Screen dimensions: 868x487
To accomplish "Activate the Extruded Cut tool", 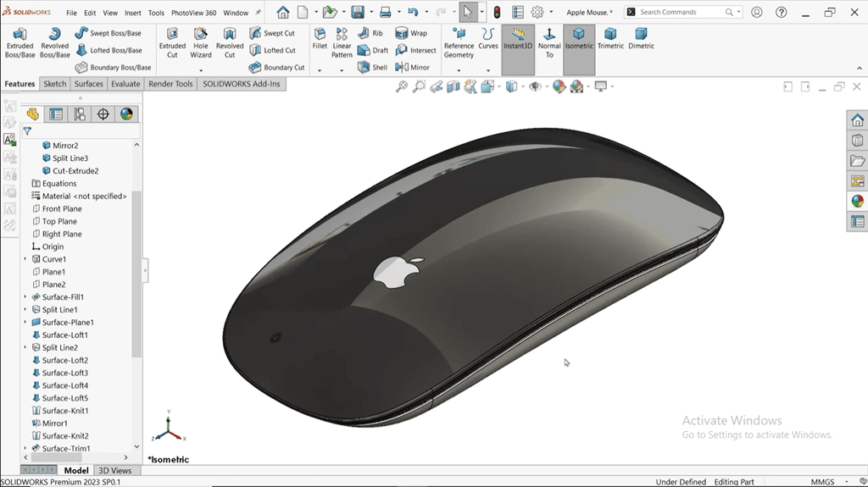I will 172,42.
